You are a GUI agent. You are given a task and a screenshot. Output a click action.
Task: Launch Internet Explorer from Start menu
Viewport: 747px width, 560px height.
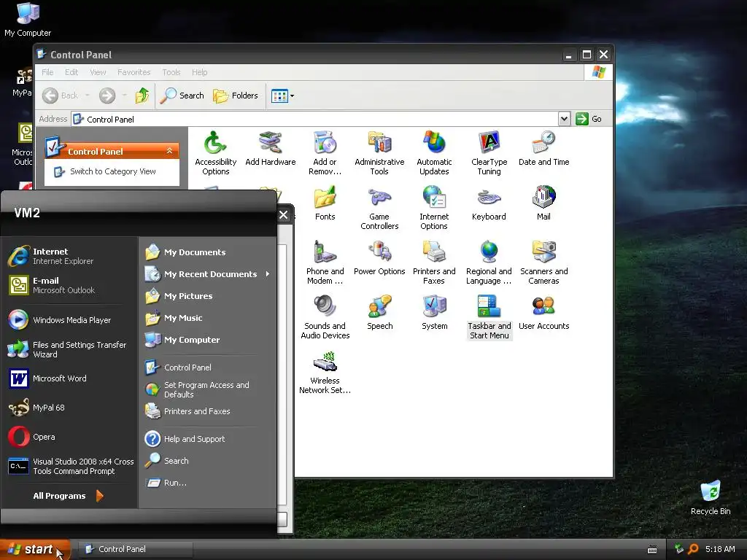69,256
